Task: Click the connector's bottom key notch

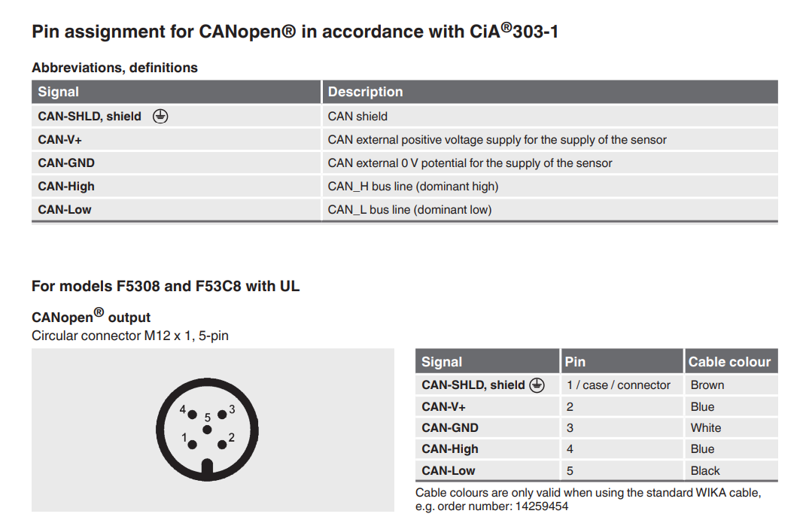Action: click(x=207, y=467)
